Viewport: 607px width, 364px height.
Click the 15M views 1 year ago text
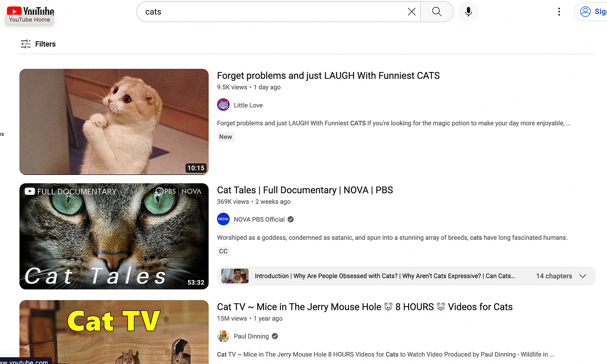point(250,319)
